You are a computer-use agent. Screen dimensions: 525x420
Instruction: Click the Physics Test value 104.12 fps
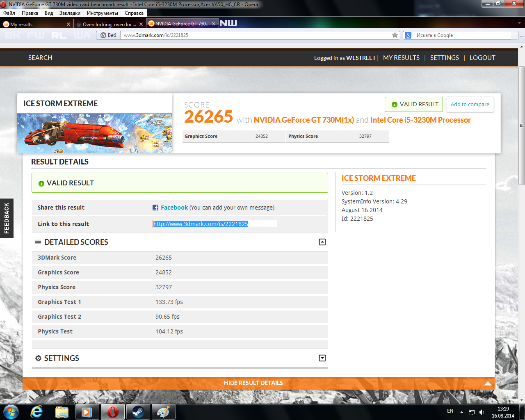(x=169, y=331)
